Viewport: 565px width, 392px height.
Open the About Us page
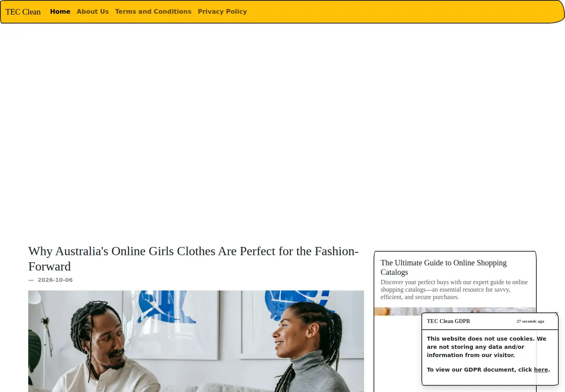(x=93, y=12)
